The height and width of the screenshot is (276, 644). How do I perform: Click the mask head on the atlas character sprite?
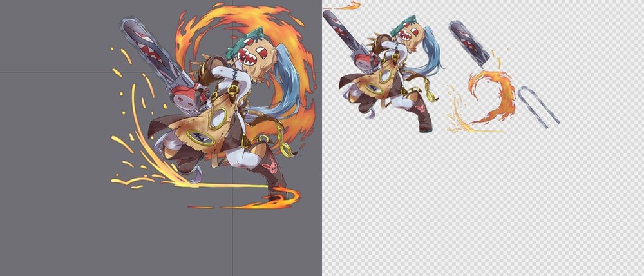410,34
